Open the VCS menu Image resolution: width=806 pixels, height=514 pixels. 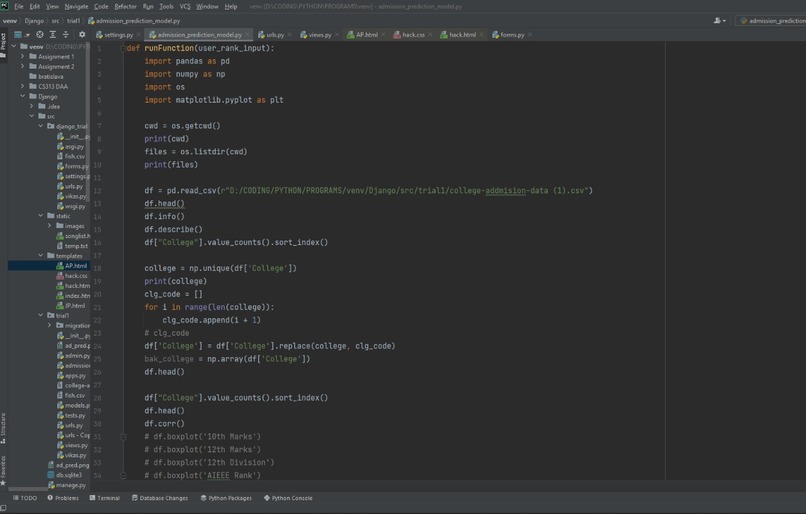pos(185,7)
